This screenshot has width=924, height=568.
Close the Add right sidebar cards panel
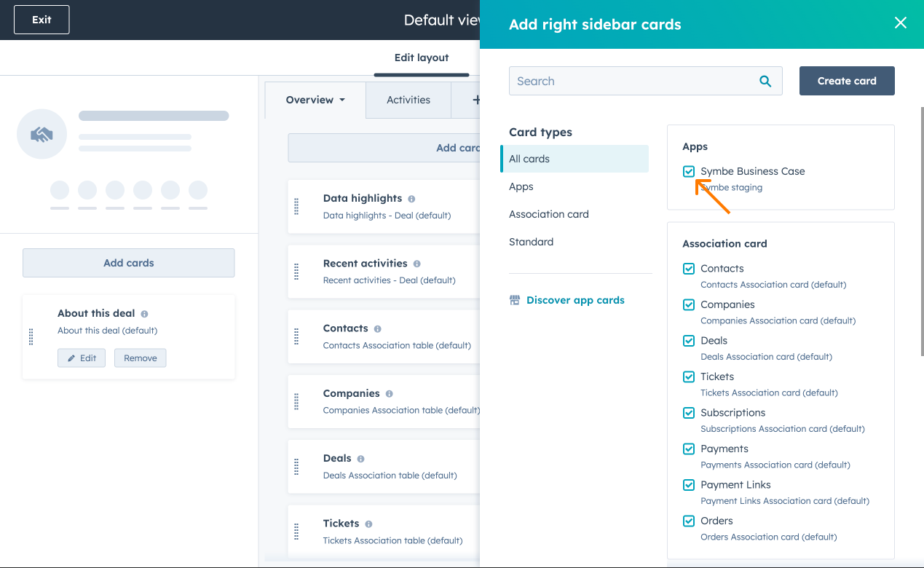(901, 23)
